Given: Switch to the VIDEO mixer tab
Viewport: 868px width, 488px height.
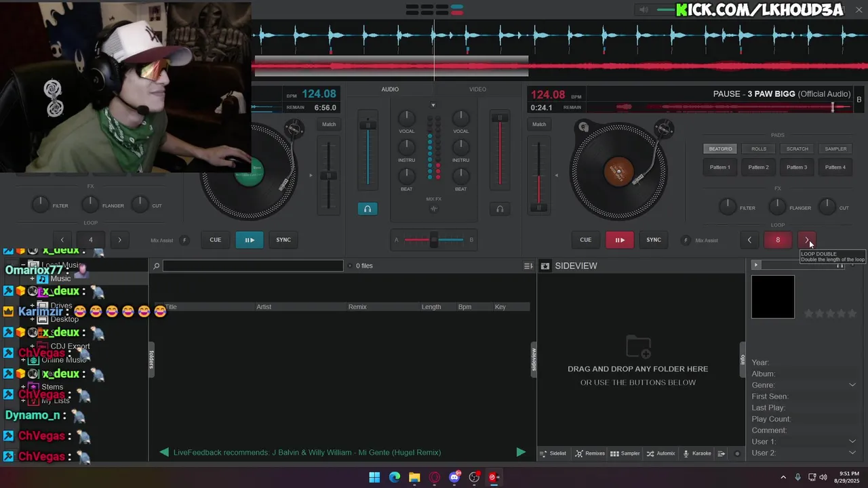Looking at the screenshot, I should click(477, 89).
